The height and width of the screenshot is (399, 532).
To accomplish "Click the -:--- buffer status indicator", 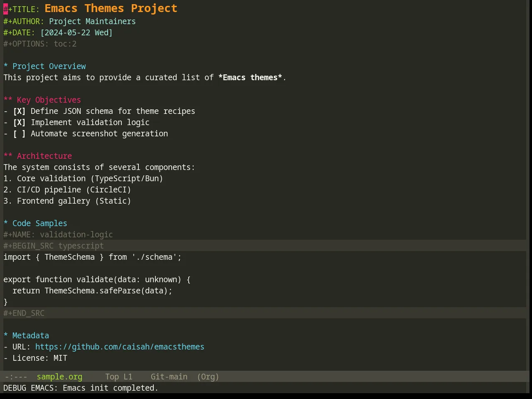I will (x=16, y=377).
